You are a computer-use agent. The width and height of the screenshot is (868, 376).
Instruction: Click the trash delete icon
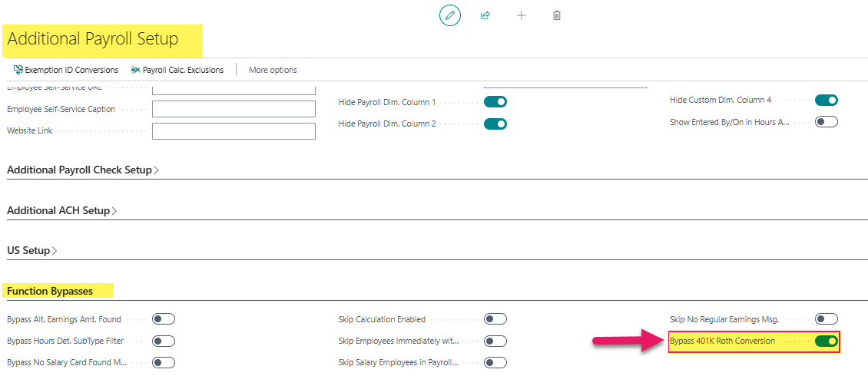(557, 15)
